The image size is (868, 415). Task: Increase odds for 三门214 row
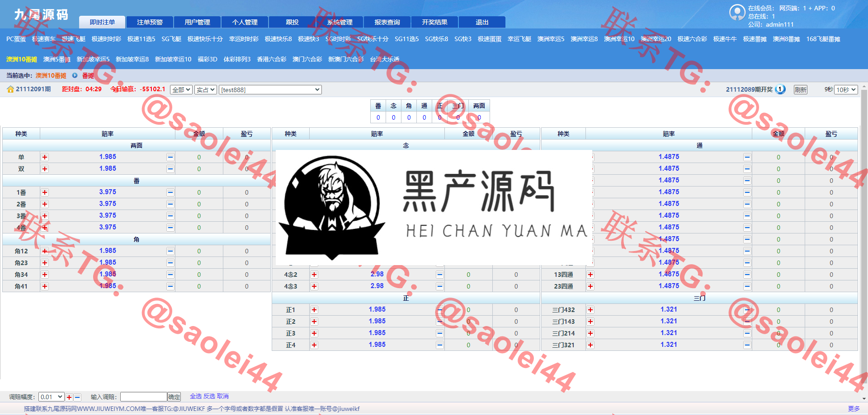tap(590, 333)
